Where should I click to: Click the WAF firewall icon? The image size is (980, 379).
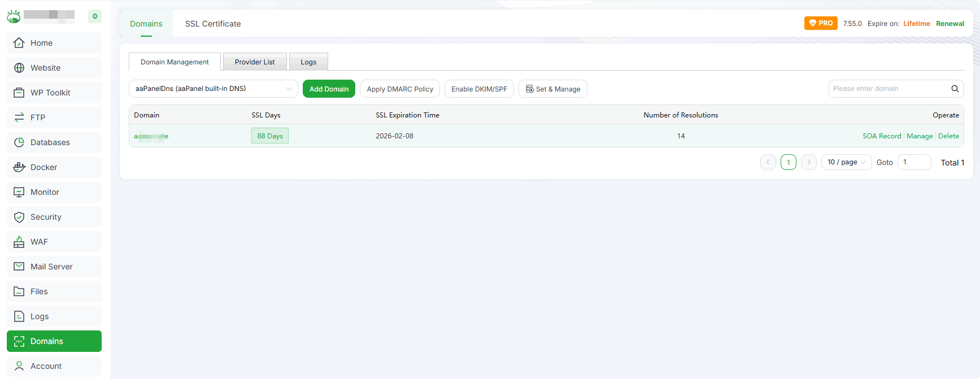(x=19, y=242)
